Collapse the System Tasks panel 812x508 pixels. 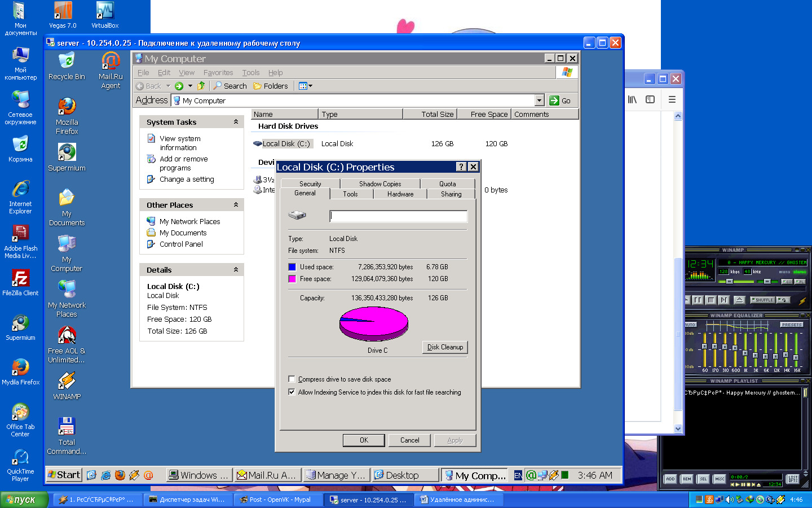point(236,122)
